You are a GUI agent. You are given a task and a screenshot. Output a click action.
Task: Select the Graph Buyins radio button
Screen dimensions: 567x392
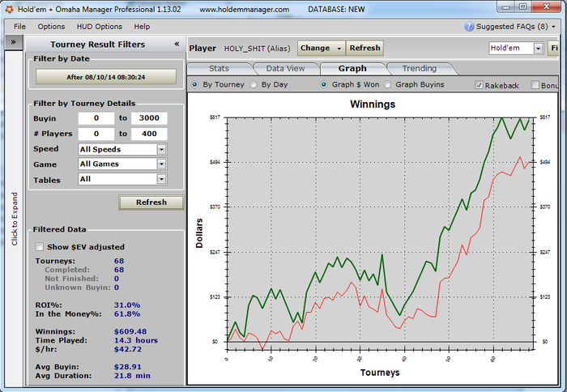[x=388, y=84]
